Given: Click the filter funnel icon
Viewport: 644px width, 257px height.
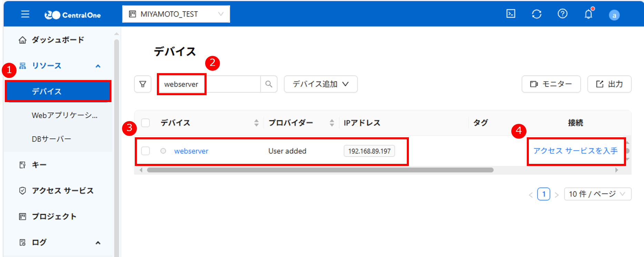Looking at the screenshot, I should pyautogui.click(x=143, y=84).
